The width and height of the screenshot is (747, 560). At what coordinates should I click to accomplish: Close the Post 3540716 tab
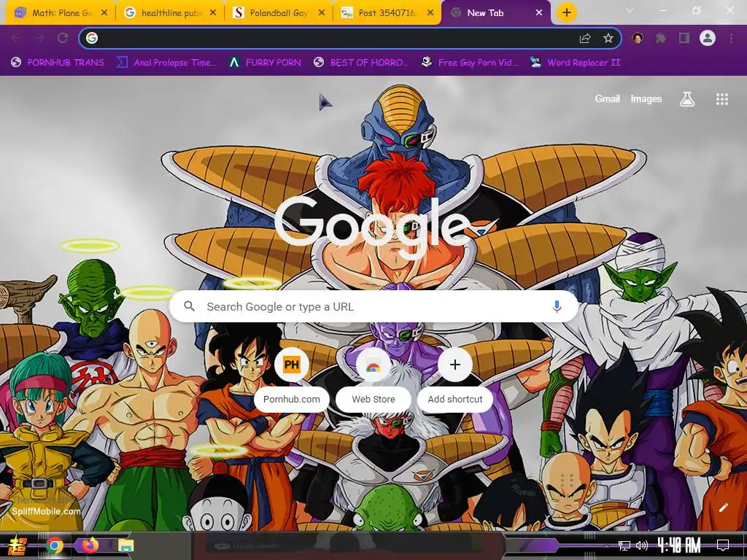tap(430, 13)
